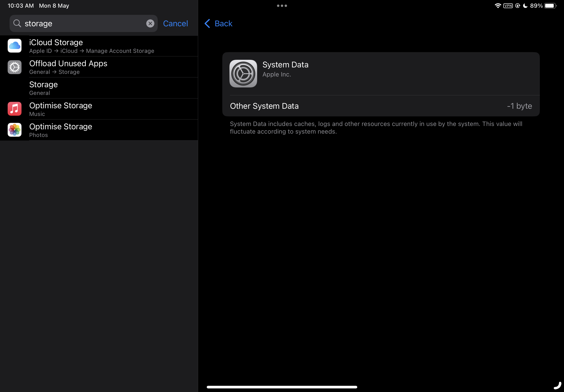Viewport: 564px width, 392px height.
Task: Tap Cancel to dismiss the search
Action: (175, 23)
